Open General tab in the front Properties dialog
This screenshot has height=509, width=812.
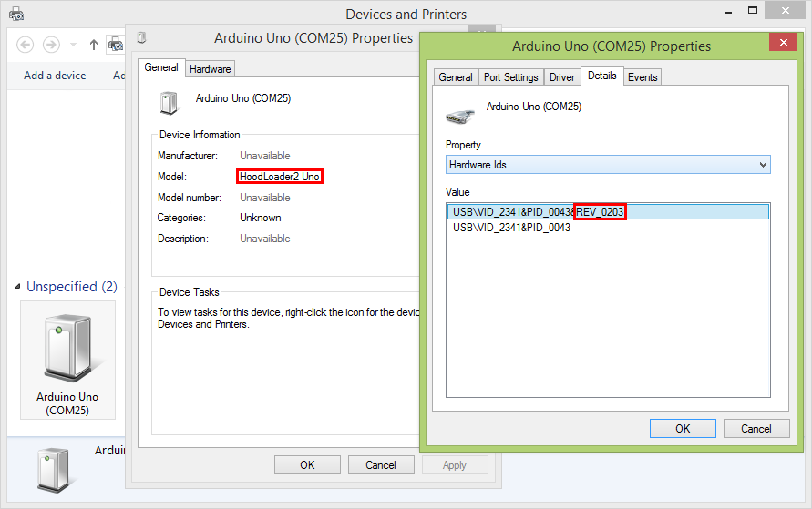coord(455,77)
